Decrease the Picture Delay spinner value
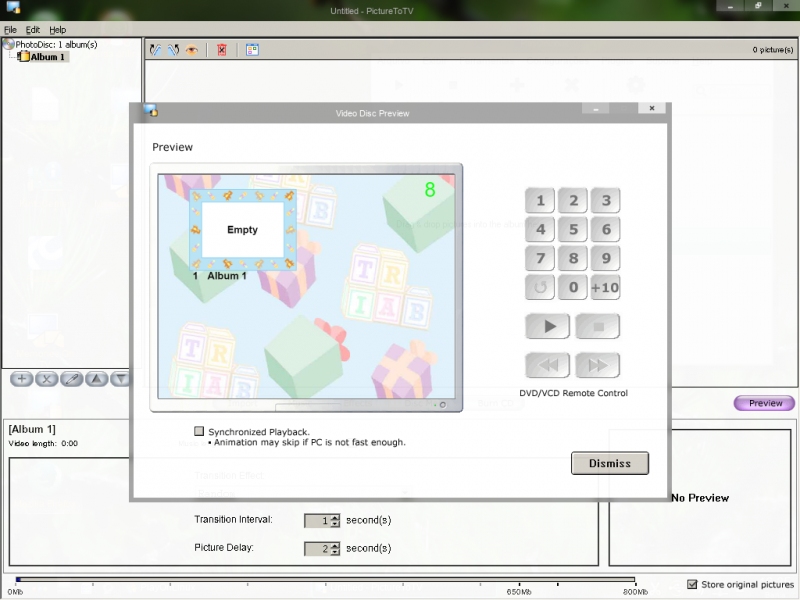The height and width of the screenshot is (600, 800). (335, 552)
